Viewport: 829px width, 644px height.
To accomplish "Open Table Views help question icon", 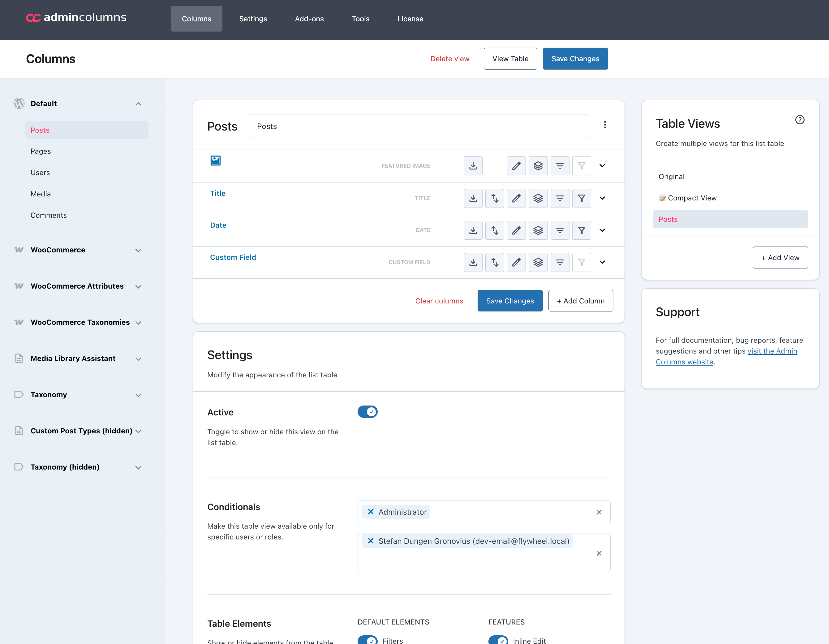I will click(799, 120).
